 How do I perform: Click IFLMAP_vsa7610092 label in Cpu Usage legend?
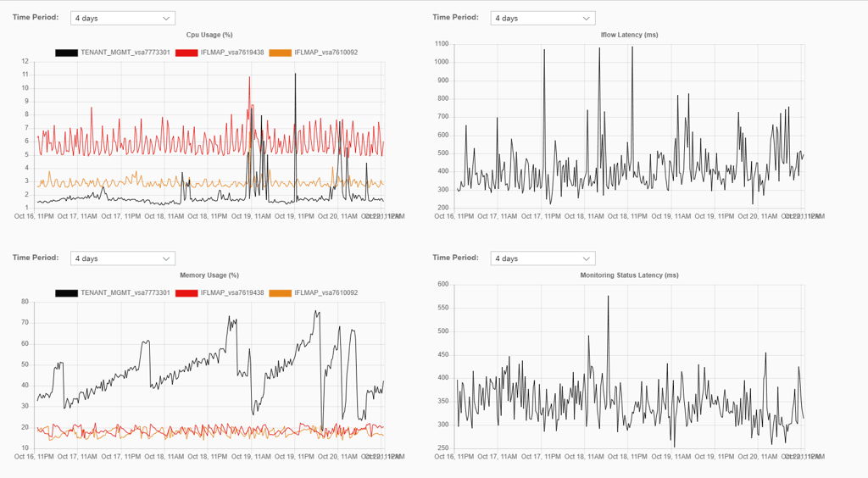pyautogui.click(x=326, y=53)
